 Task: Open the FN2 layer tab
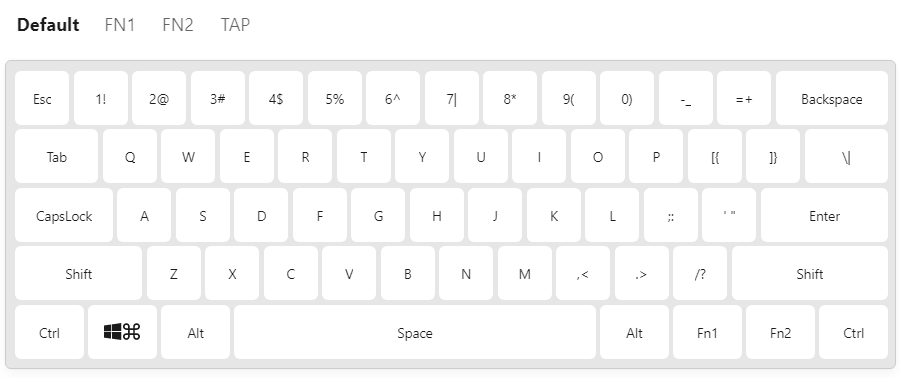178,25
